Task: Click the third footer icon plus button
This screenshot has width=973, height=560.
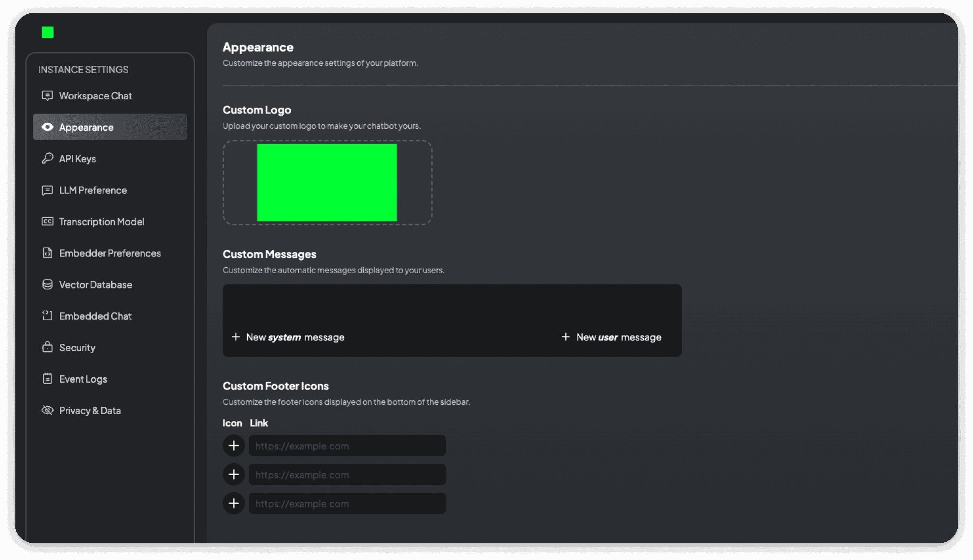Action: click(234, 503)
